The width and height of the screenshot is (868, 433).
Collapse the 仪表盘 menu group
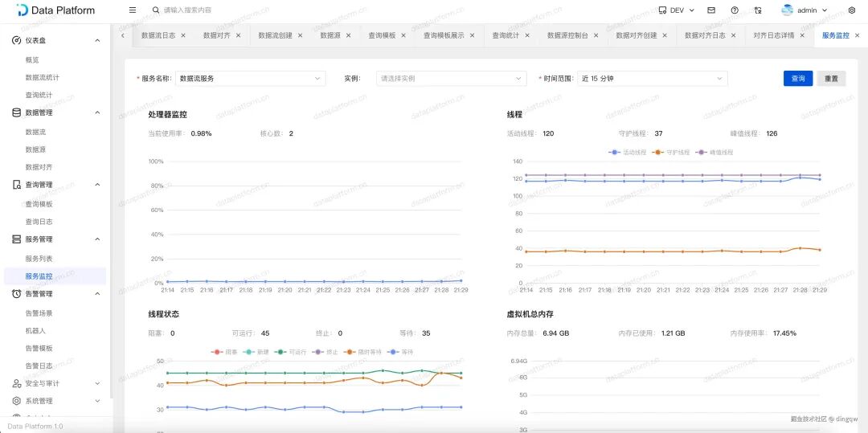pyautogui.click(x=97, y=40)
